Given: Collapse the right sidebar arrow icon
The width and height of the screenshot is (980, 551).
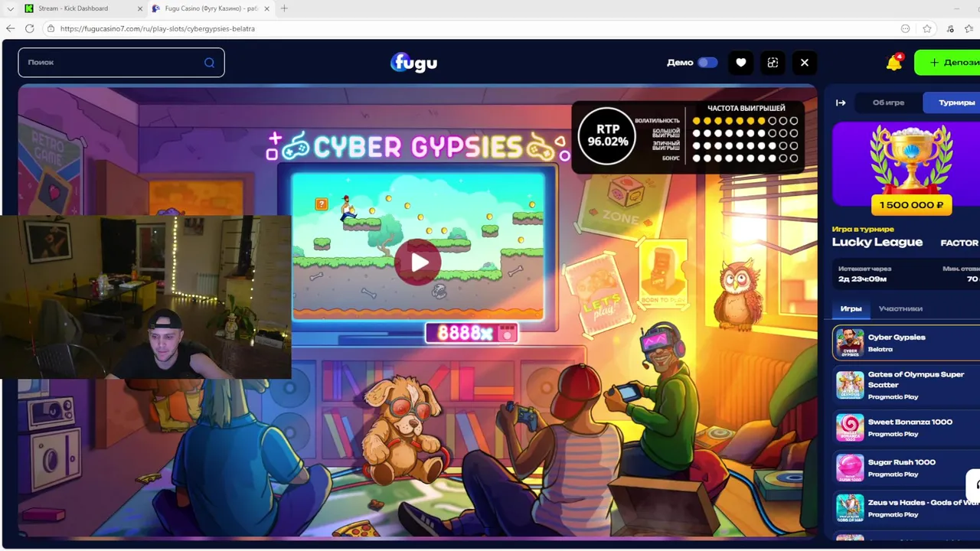Looking at the screenshot, I should 841,103.
